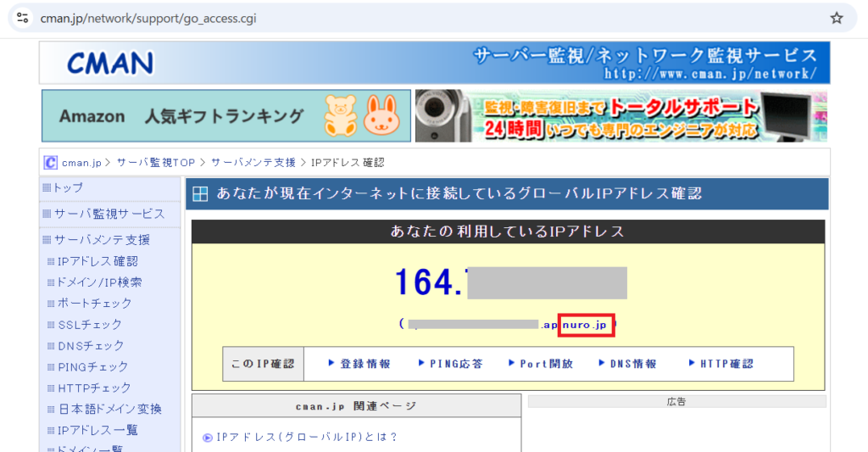Screen dimensions: 868x452
Task: Click the cman.jp 関連ページ header
Action: coord(357,406)
